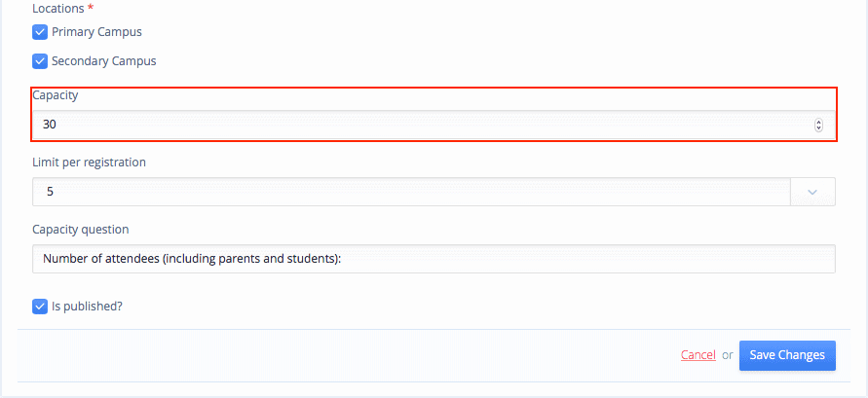The width and height of the screenshot is (868, 398).
Task: Click the Locations section label
Action: click(x=58, y=7)
